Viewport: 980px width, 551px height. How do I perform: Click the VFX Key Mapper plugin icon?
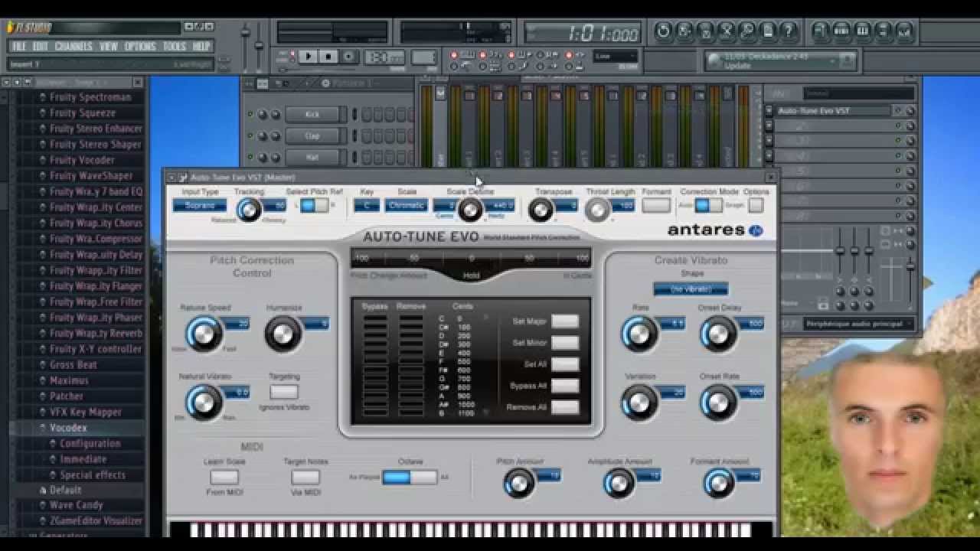click(43, 412)
